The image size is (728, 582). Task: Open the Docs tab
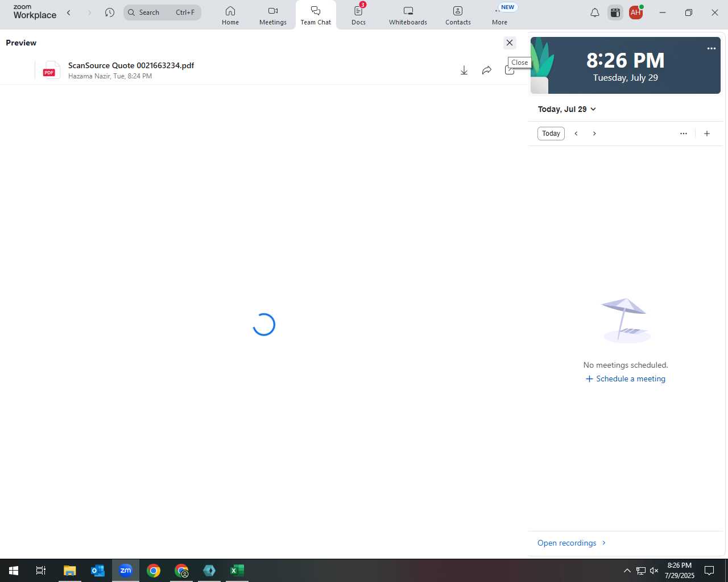tap(358, 15)
